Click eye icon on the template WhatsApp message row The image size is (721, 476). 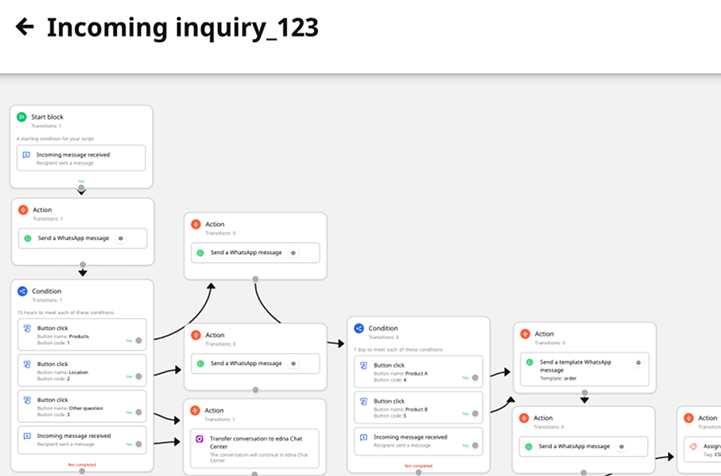[x=638, y=362]
